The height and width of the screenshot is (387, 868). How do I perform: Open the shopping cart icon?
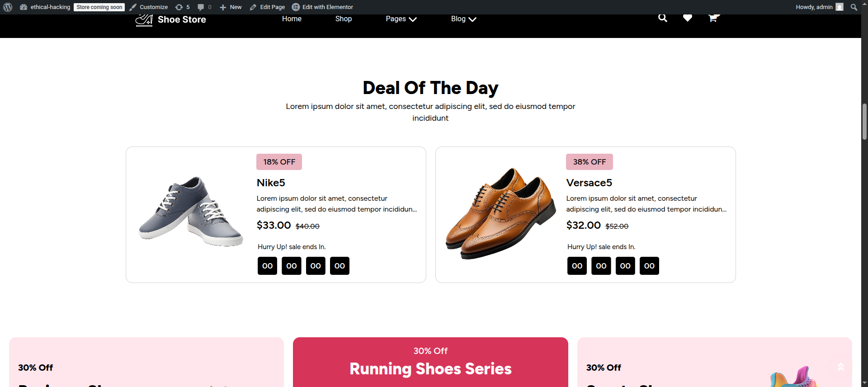[x=713, y=18]
